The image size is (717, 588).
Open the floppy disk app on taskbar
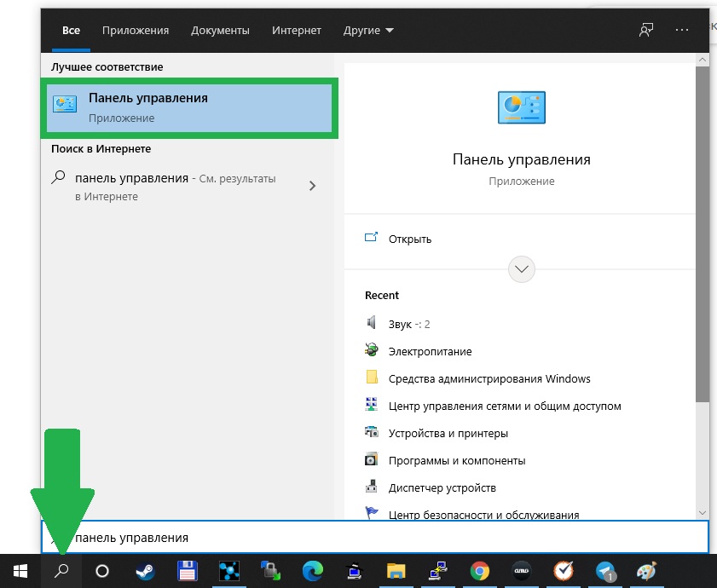187,571
